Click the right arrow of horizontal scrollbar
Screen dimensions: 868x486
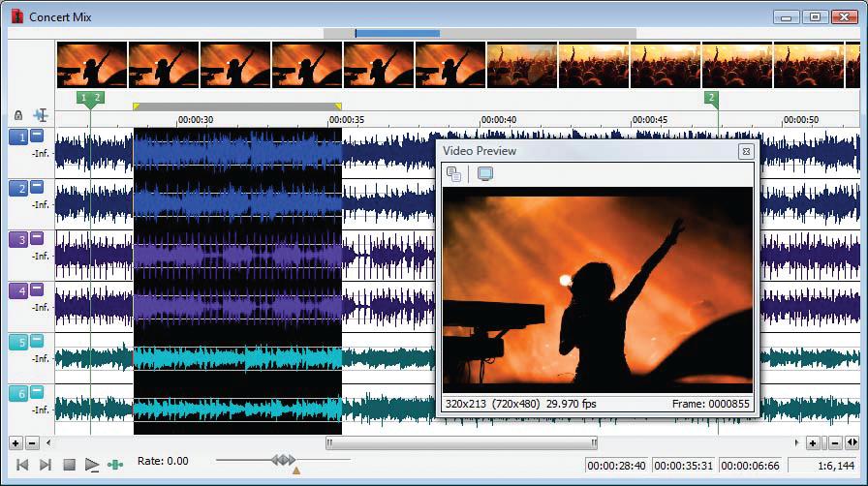pyautogui.click(x=796, y=442)
